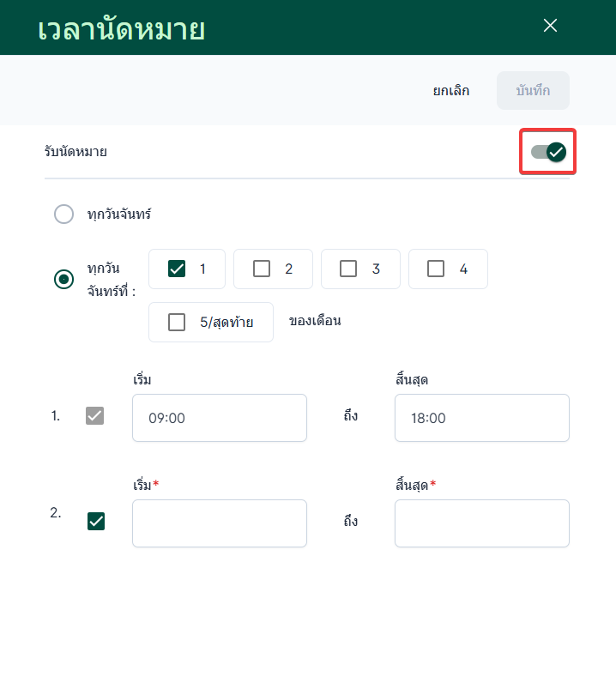Focus the empty เริ่ม field in slot 2

(x=220, y=523)
